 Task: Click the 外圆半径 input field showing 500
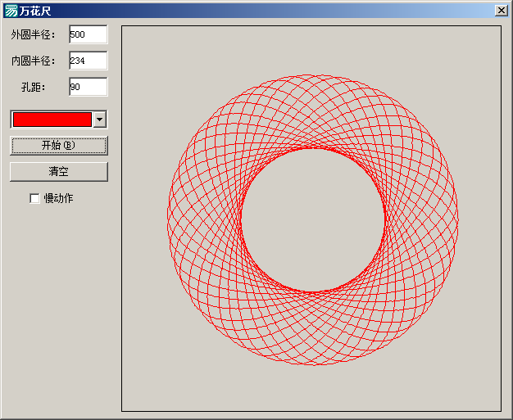pos(89,34)
